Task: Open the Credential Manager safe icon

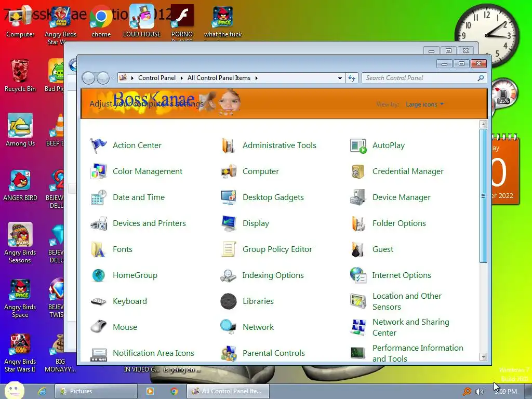Action: point(358,171)
